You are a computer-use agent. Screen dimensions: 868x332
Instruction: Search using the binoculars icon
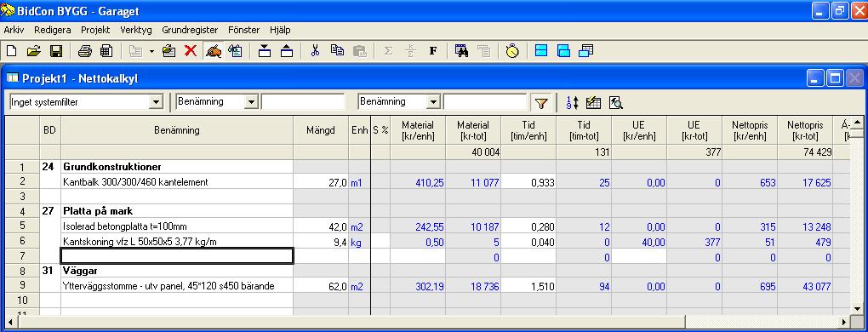pyautogui.click(x=462, y=51)
